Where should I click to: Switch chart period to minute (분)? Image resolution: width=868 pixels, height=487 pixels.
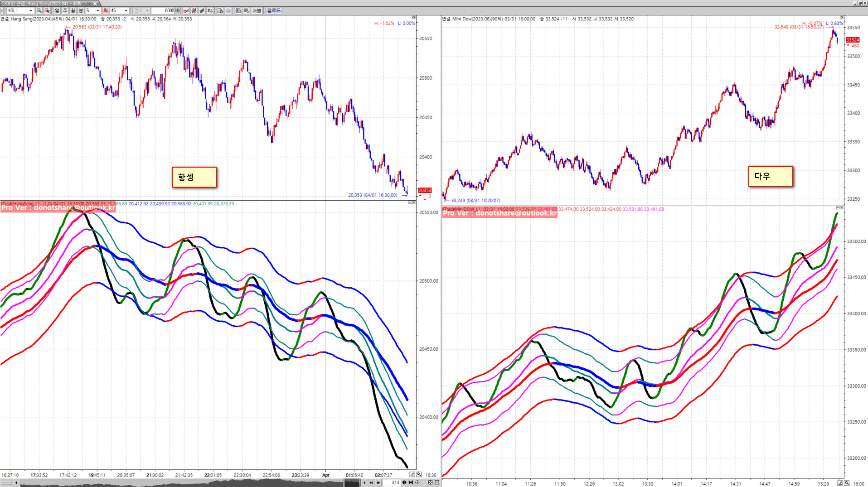coord(81,10)
